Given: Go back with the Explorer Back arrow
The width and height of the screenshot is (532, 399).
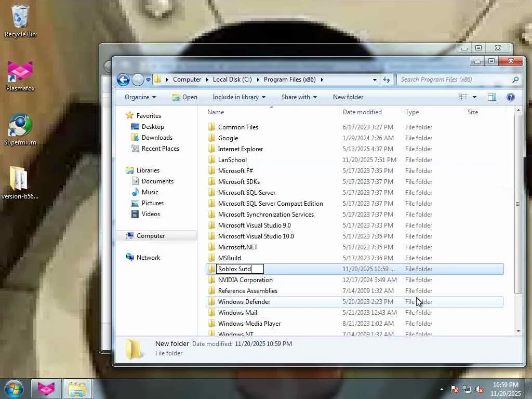Looking at the screenshot, I should (x=123, y=79).
